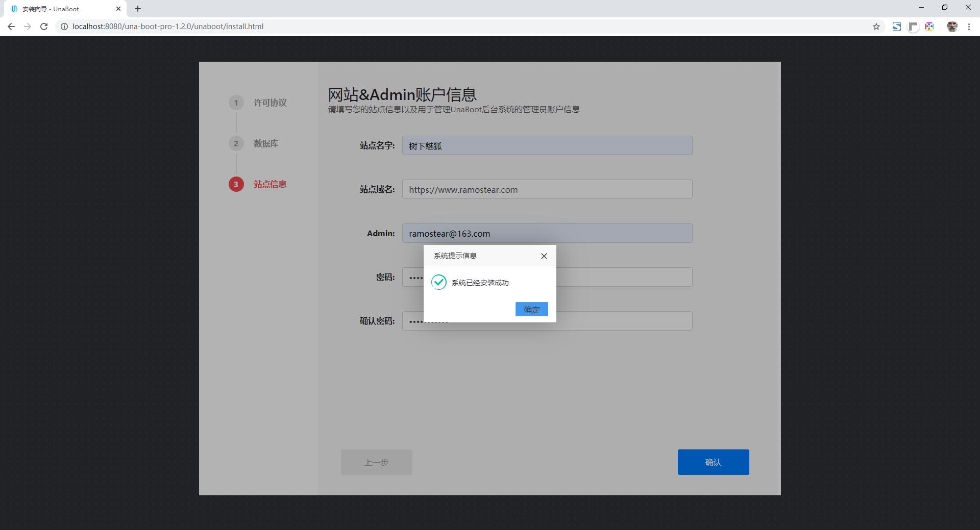Click the Admin email input field

(547, 233)
